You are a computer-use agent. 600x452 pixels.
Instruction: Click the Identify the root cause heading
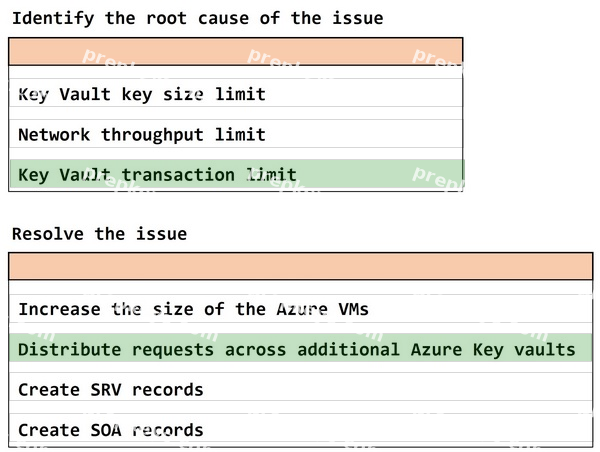click(197, 18)
